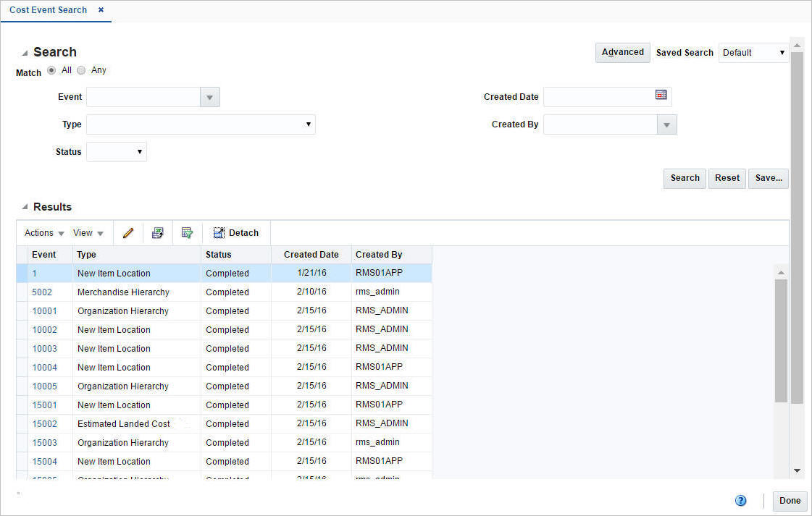Open the Created Date calendar picker icon

661,95
